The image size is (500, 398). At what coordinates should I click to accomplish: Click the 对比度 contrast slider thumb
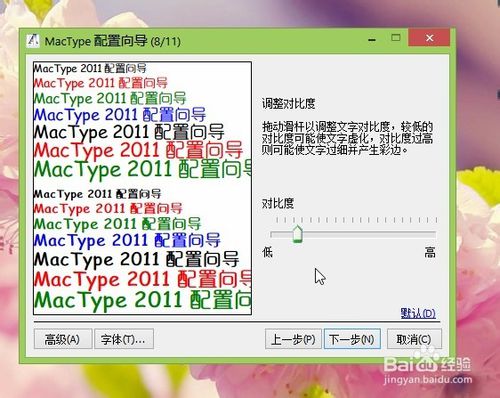click(x=297, y=234)
